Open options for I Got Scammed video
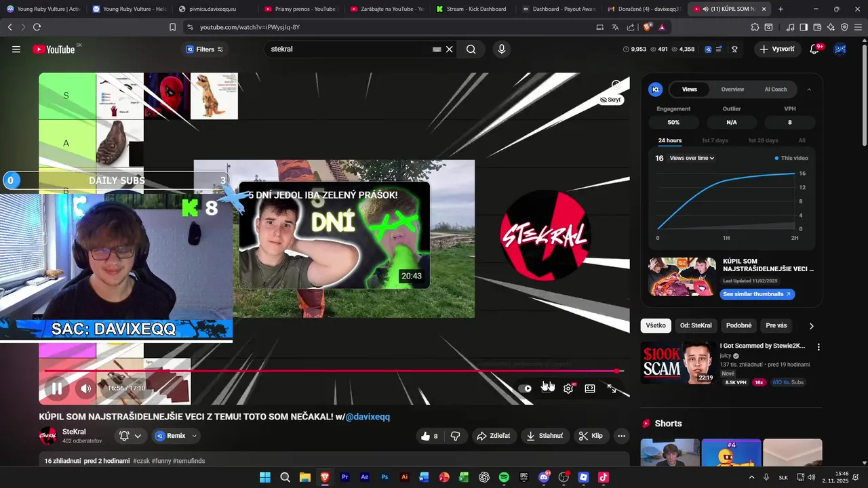 coord(818,347)
